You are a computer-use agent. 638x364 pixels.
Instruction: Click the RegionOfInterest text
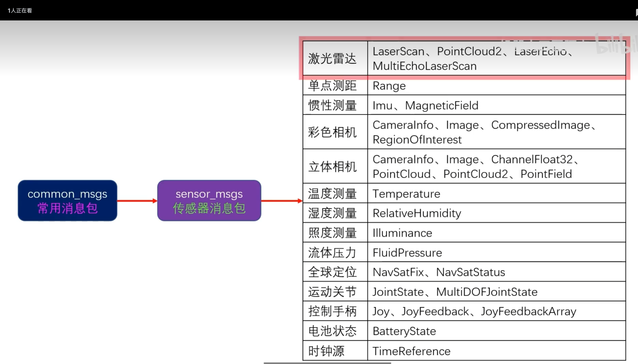pos(417,140)
